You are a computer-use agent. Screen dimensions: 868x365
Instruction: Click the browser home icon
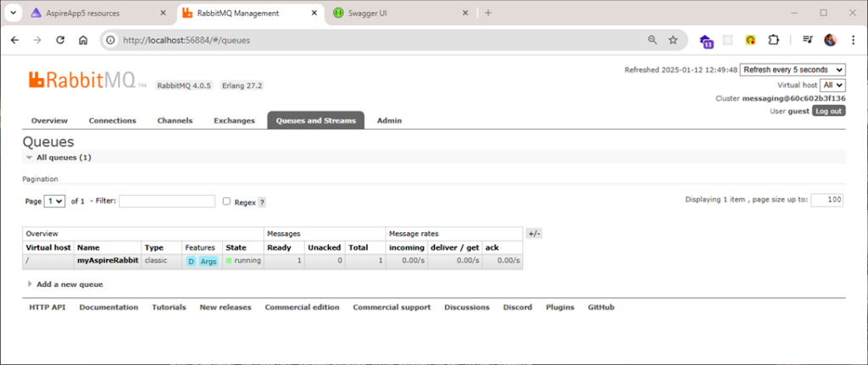83,40
